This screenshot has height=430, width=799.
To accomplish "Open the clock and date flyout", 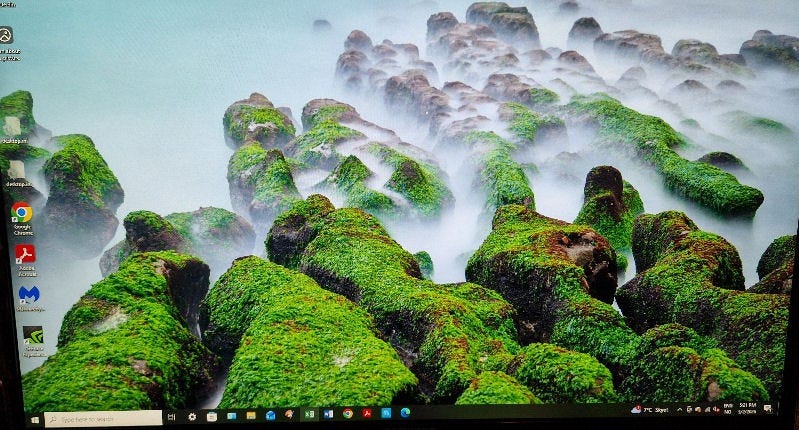I will tap(748, 409).
